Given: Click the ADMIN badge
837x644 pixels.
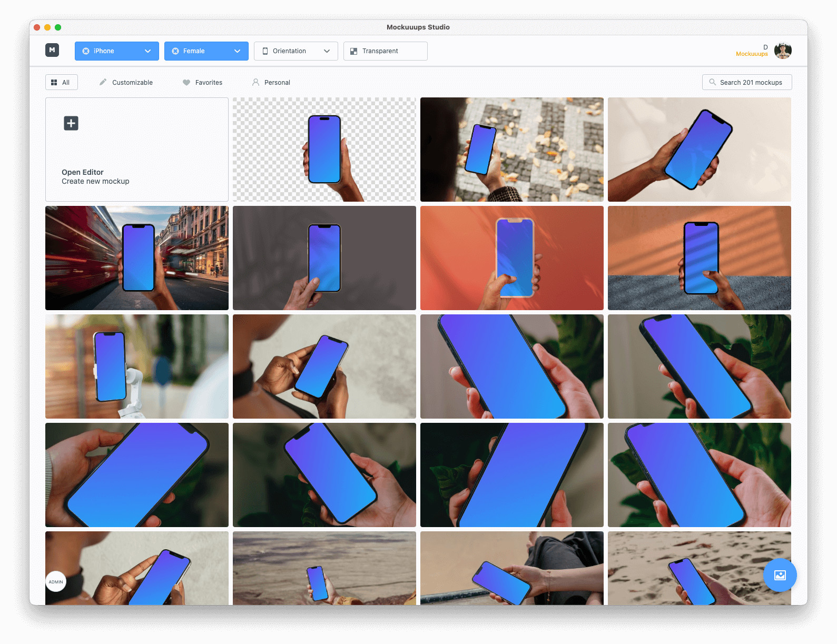Looking at the screenshot, I should (56, 581).
